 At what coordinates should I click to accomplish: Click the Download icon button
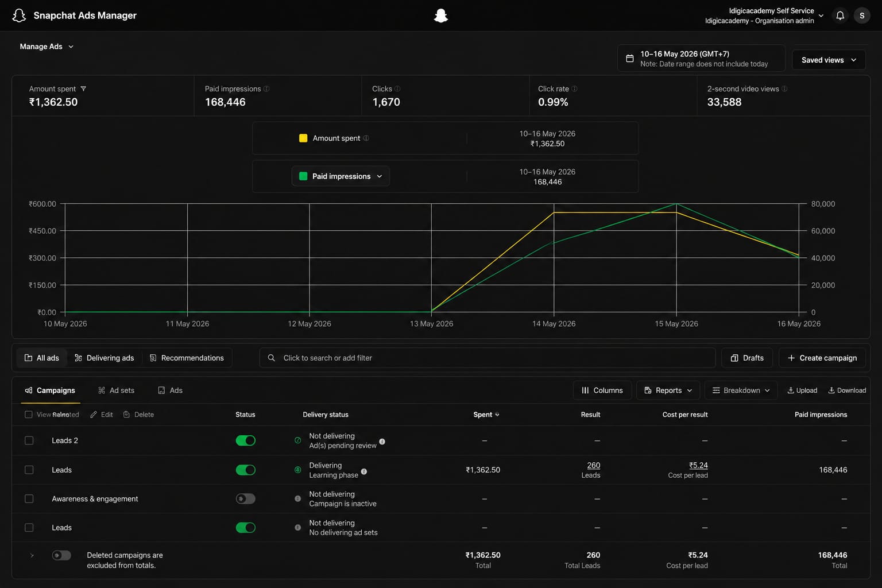coord(847,390)
